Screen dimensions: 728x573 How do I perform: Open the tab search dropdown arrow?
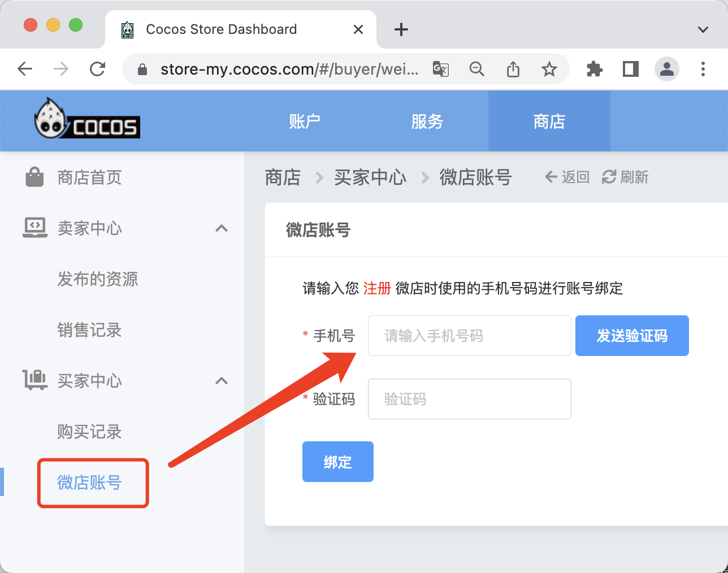click(x=703, y=29)
